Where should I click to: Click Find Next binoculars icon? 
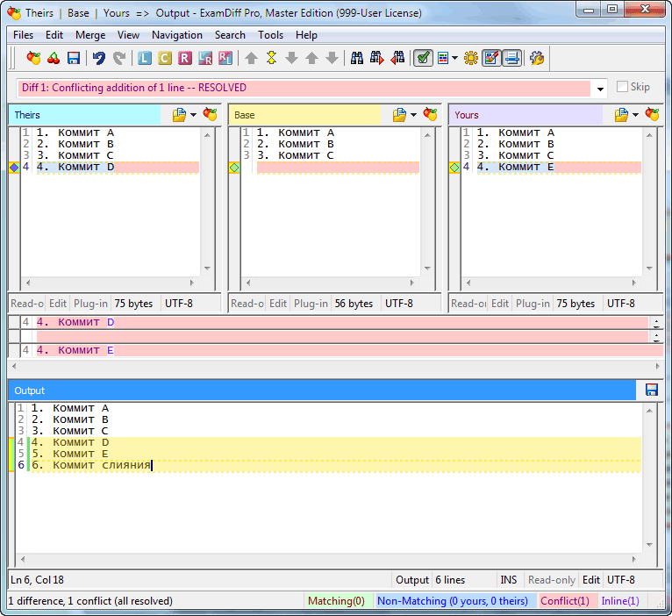(377, 58)
